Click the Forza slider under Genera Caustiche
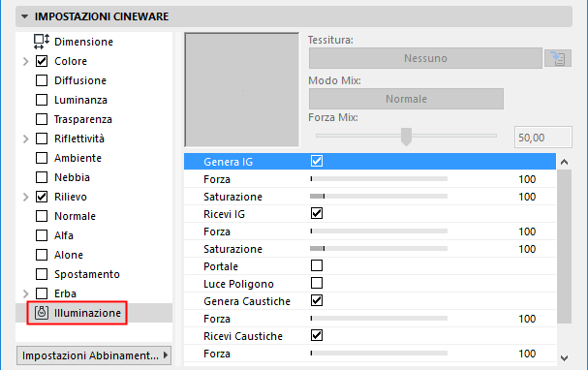Image resolution: width=588 pixels, height=370 pixels. [x=379, y=319]
